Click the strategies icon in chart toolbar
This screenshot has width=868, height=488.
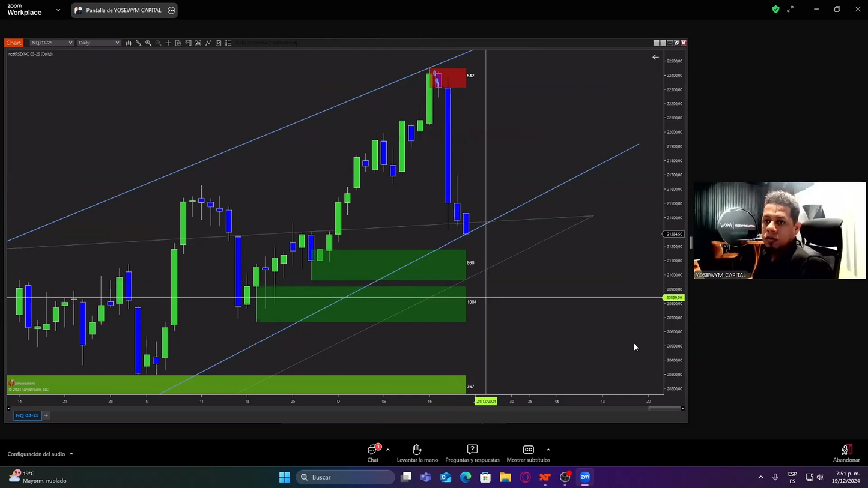click(x=198, y=43)
